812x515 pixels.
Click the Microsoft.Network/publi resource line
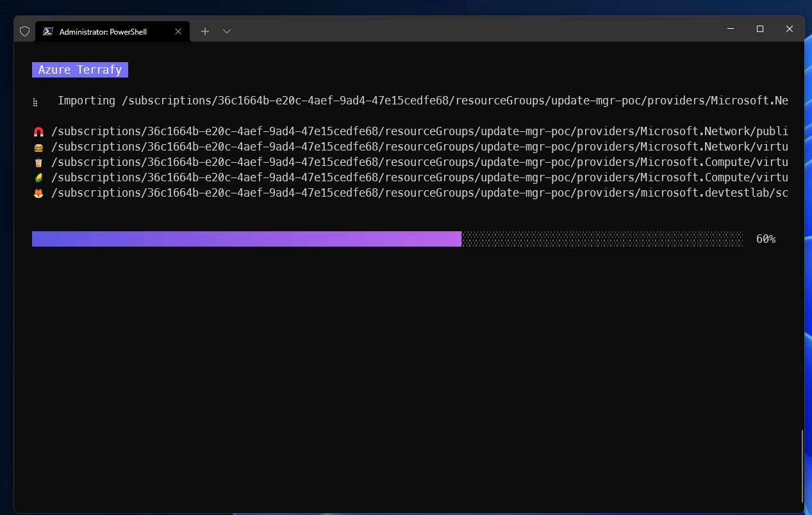tap(420, 131)
